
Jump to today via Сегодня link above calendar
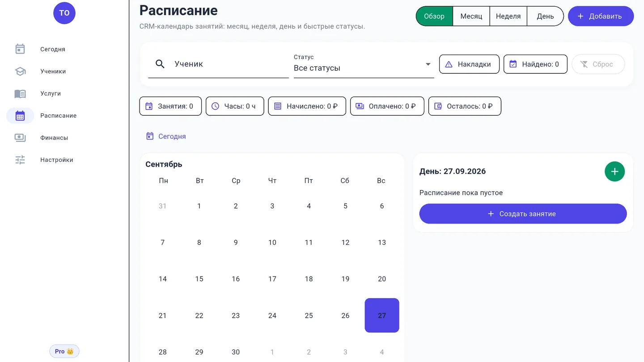point(166,136)
